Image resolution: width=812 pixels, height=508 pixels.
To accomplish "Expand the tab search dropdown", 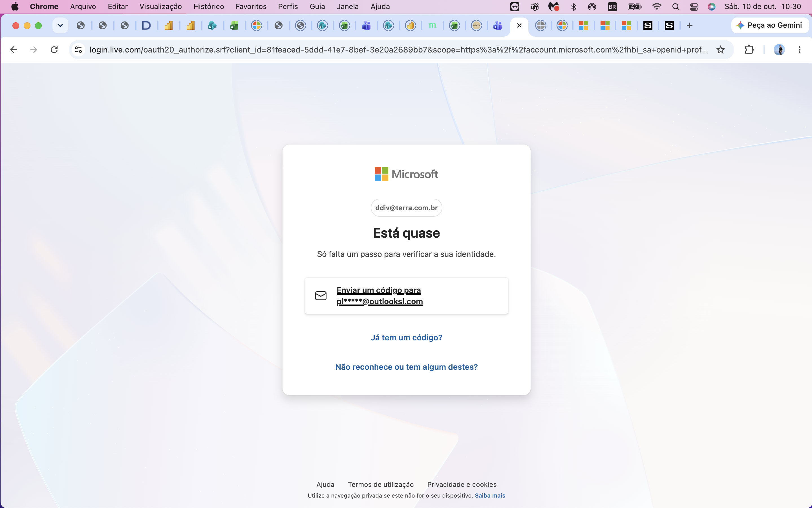I will click(60, 25).
